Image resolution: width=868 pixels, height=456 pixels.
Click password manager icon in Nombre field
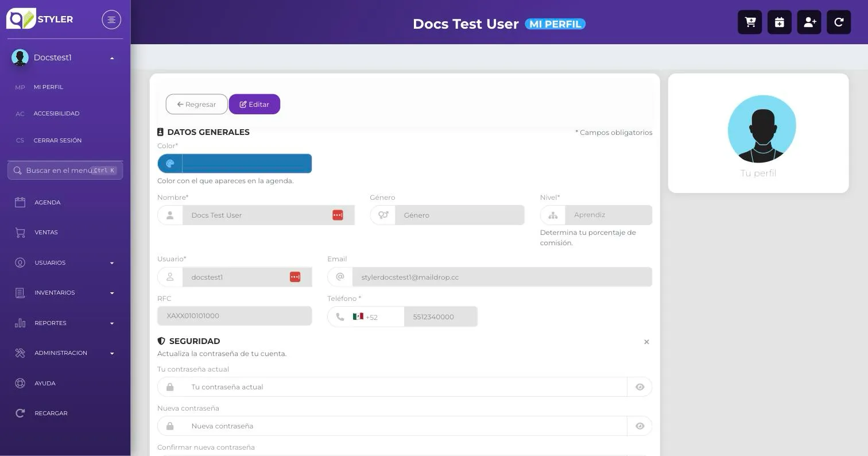click(338, 215)
